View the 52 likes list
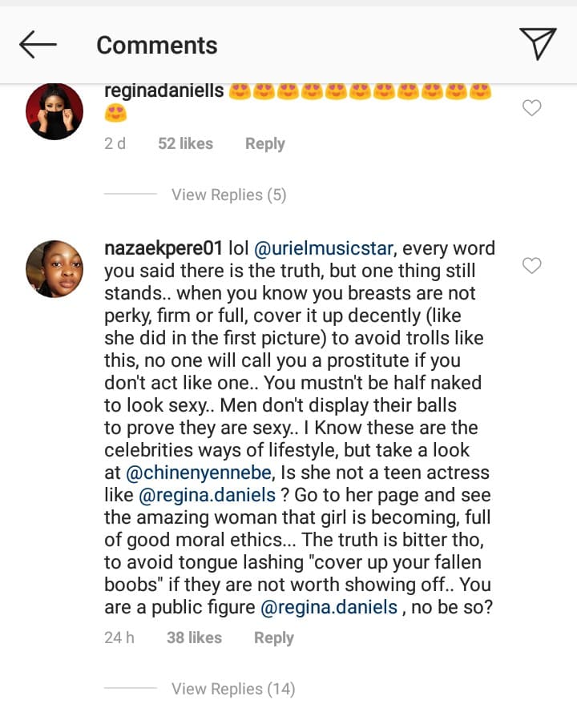Screen dimensions: 577x728 (x=185, y=143)
